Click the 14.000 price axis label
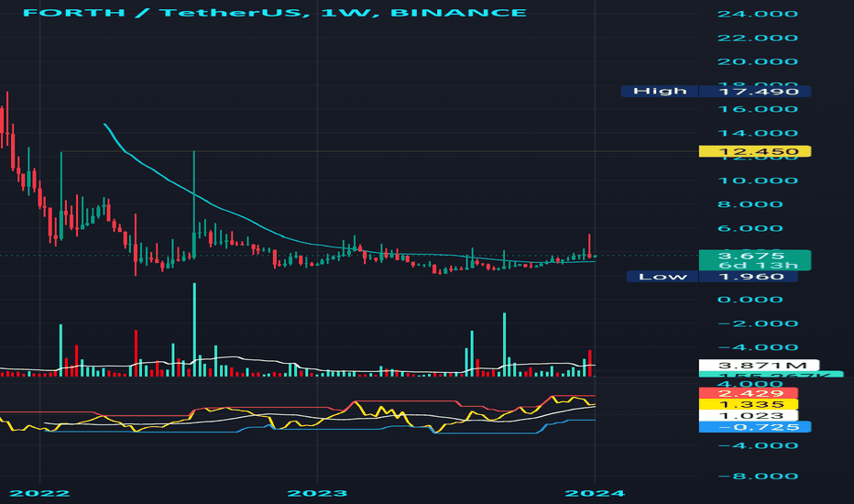 click(758, 133)
